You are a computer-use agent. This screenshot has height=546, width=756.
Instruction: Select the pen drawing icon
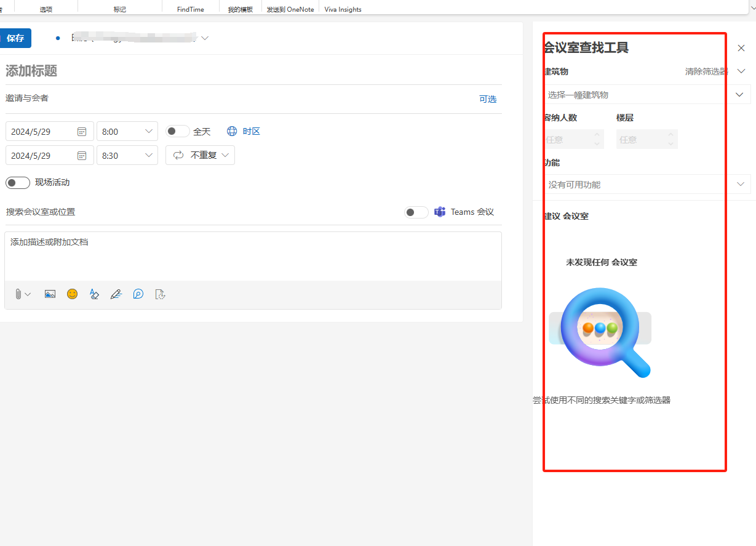point(116,294)
